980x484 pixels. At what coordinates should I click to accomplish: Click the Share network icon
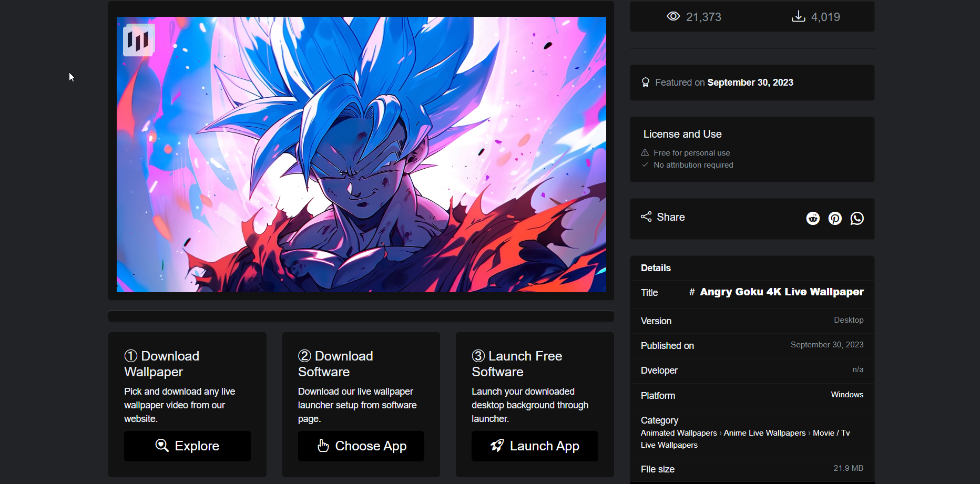pyautogui.click(x=646, y=217)
